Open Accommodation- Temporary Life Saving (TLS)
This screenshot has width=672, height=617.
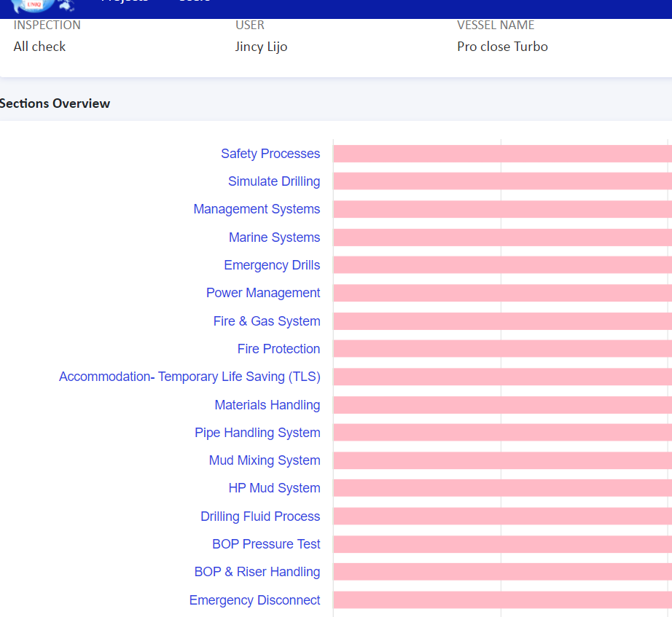pos(190,377)
